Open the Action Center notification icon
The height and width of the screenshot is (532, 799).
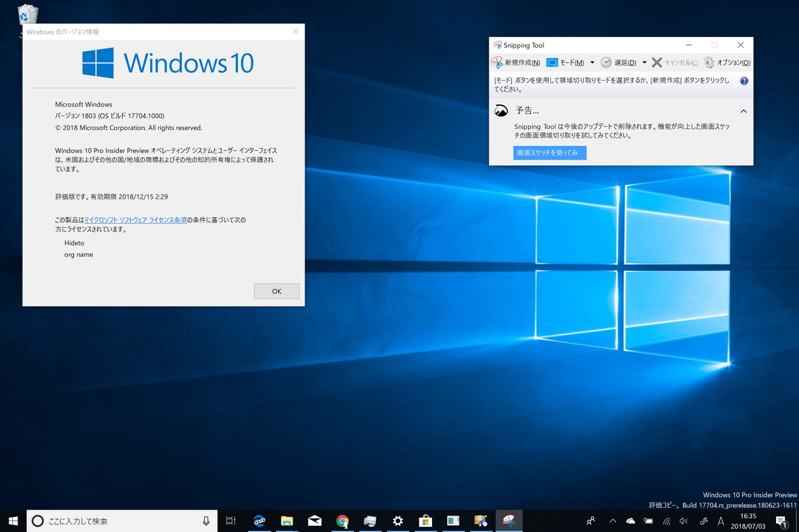[x=780, y=521]
